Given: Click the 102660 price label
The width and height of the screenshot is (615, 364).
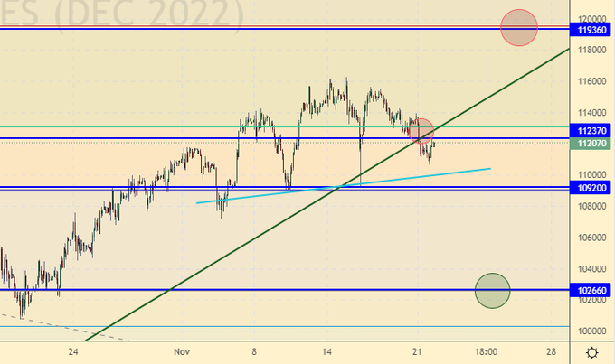Looking at the screenshot, I should (x=591, y=291).
